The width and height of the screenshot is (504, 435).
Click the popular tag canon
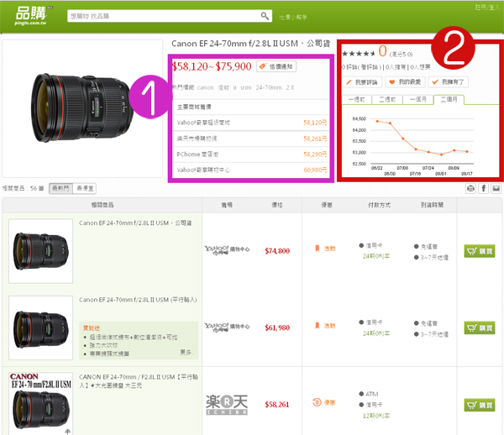click(x=206, y=87)
